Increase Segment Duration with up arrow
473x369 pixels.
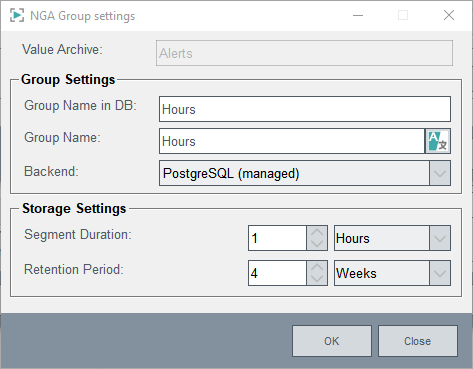[x=317, y=232]
